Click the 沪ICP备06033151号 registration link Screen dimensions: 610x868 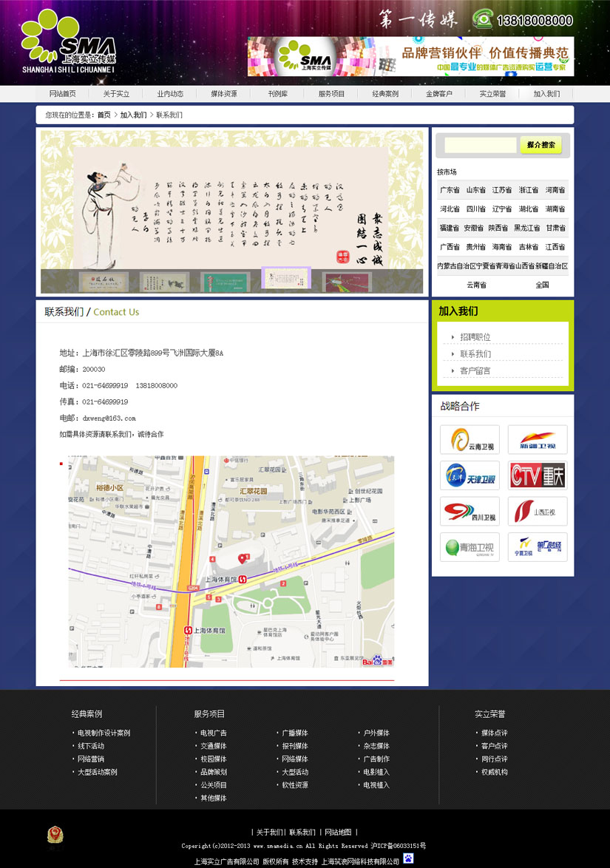pyautogui.click(x=399, y=846)
